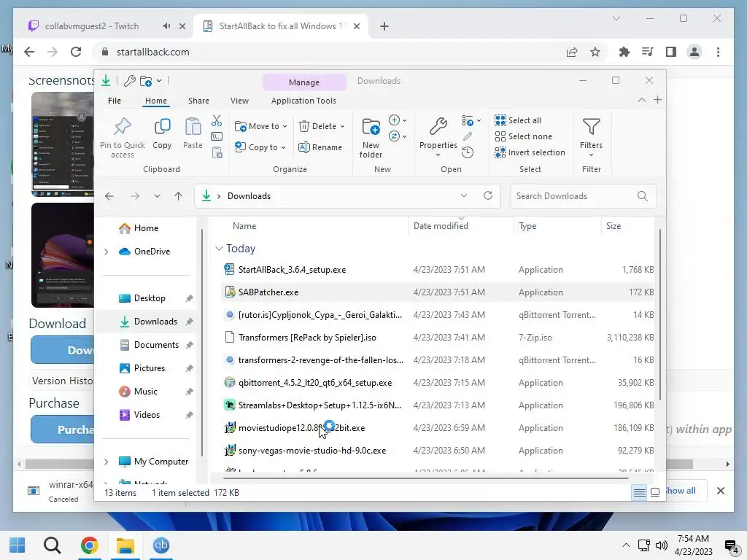Click first screenshot thumbnail on StartAllBack page

[63, 144]
